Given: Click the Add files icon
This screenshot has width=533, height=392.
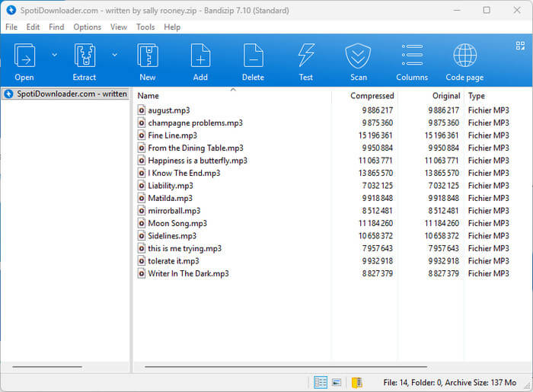Looking at the screenshot, I should tap(200, 56).
